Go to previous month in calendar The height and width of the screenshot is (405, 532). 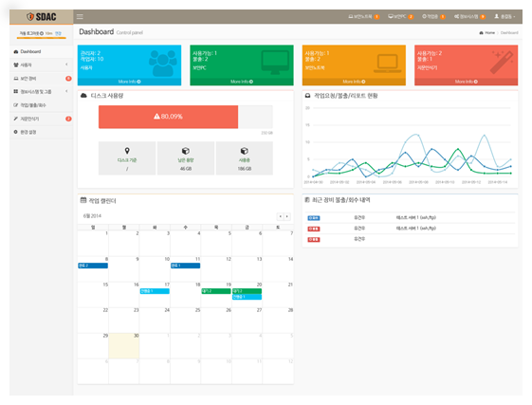click(x=281, y=216)
